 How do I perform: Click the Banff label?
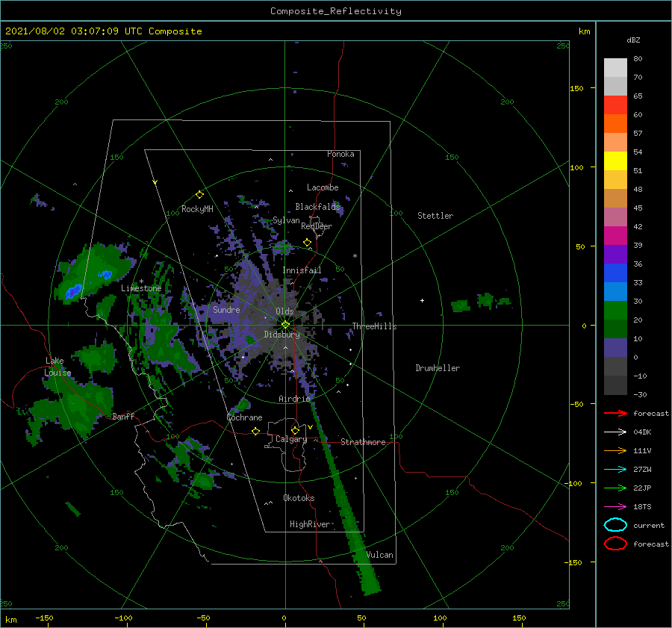tap(123, 416)
